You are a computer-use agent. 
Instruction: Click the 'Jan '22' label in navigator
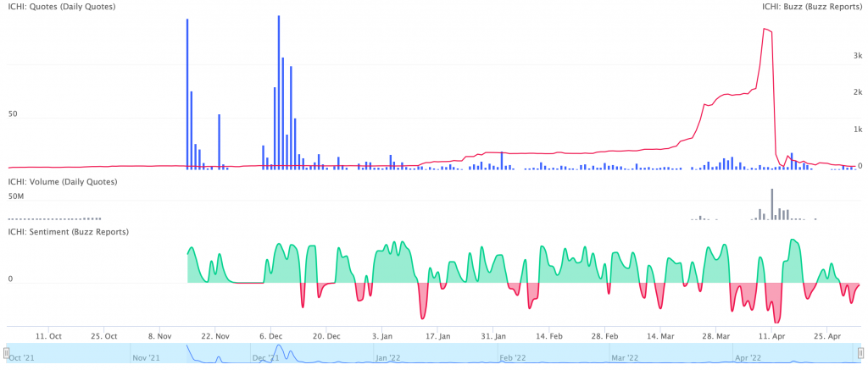click(x=387, y=358)
